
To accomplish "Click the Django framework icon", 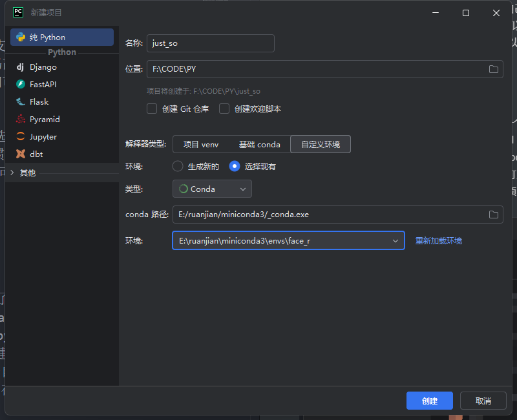I will tap(20, 67).
